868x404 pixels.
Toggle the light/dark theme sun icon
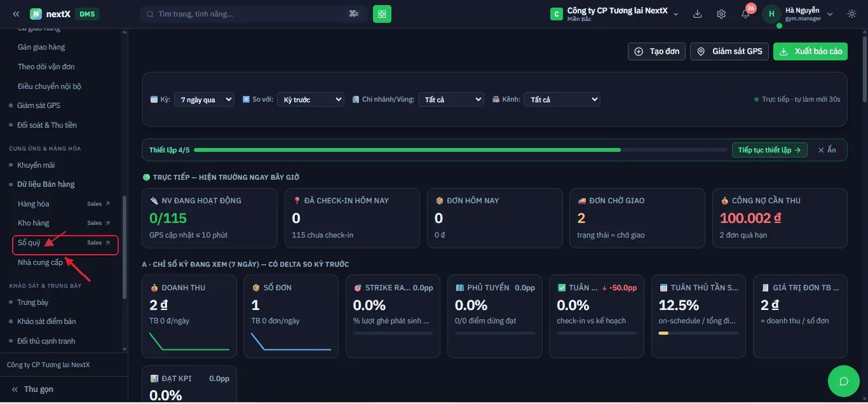pos(852,14)
